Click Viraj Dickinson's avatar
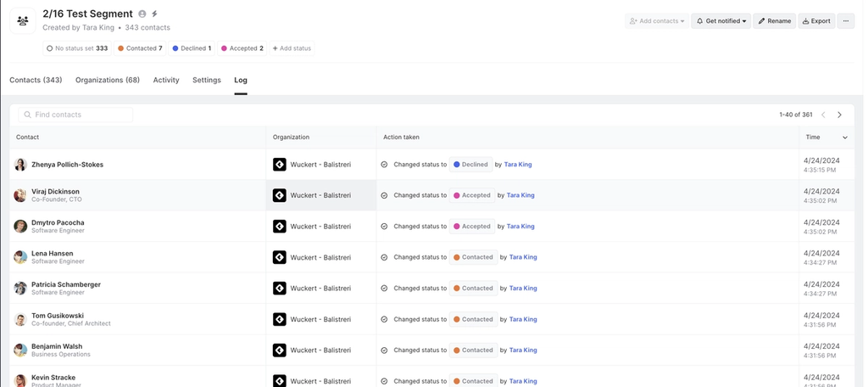 click(20, 195)
